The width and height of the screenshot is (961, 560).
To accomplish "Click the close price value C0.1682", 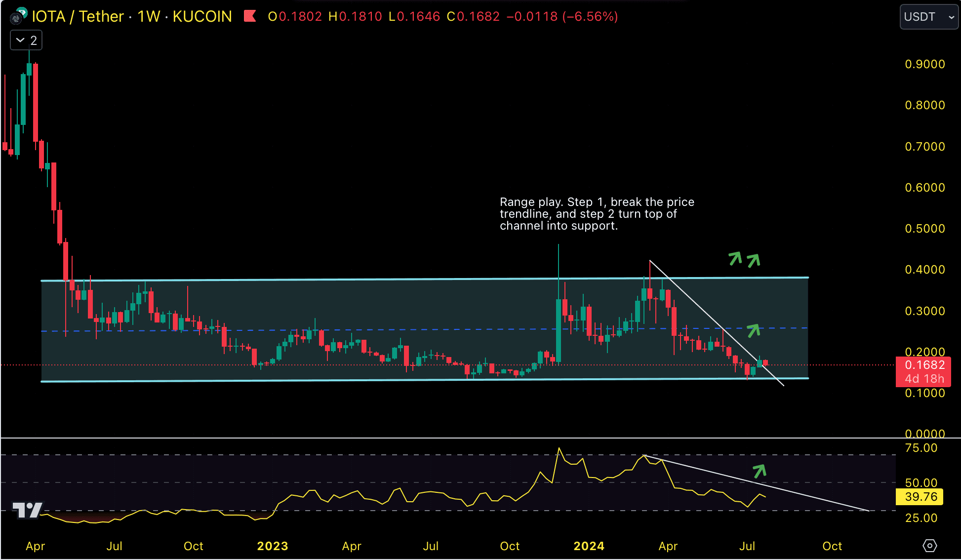I will (473, 16).
